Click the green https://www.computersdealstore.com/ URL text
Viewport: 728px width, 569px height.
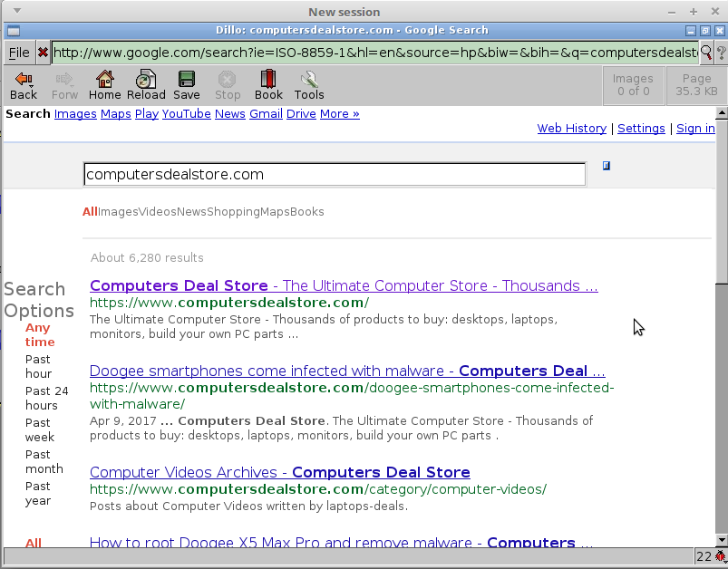pyautogui.click(x=229, y=303)
